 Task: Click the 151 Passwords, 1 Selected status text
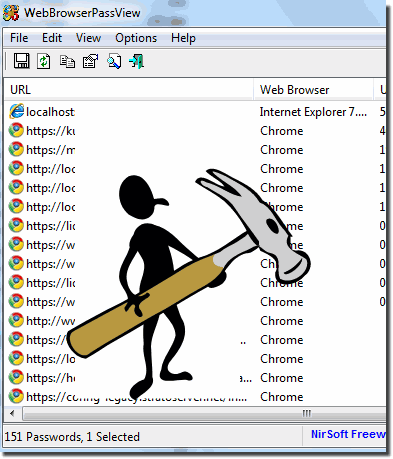pos(72,437)
